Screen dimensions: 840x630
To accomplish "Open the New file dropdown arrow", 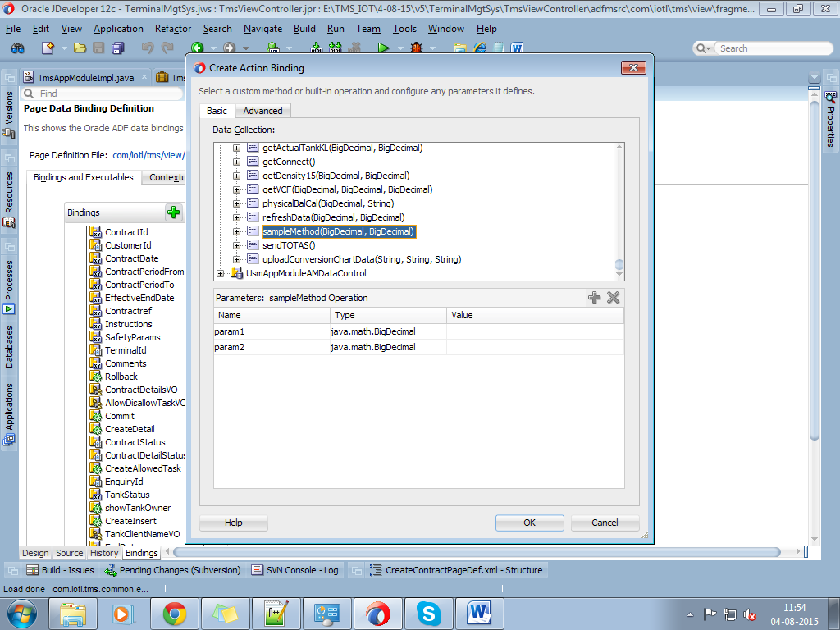I will click(63, 48).
